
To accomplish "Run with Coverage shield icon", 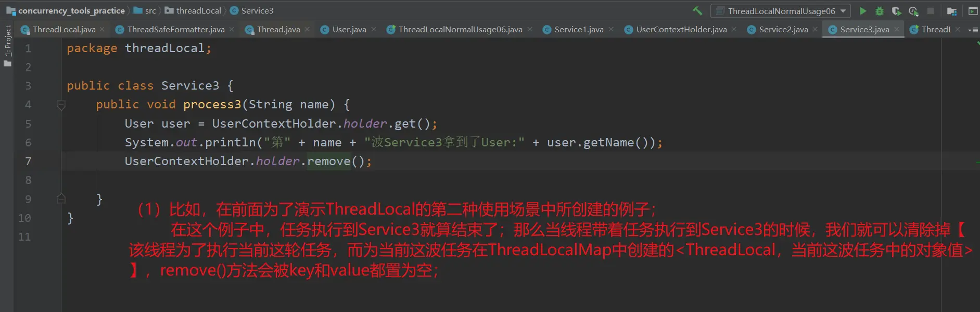I will click(896, 11).
